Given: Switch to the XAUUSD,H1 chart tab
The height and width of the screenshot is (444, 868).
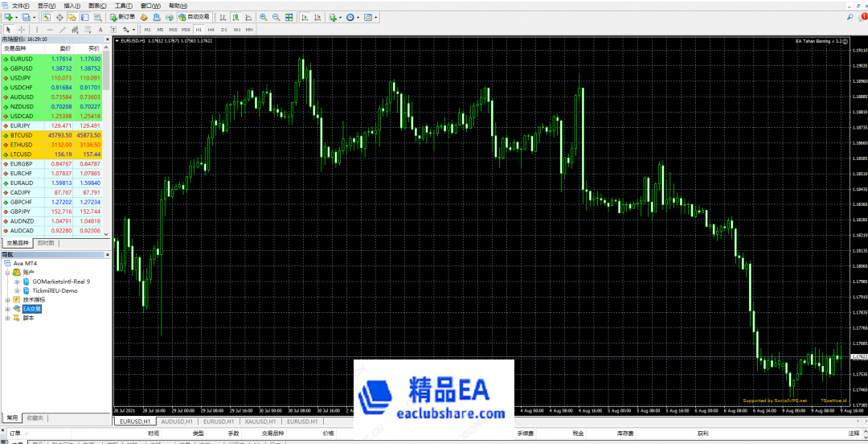Looking at the screenshot, I should tap(262, 421).
